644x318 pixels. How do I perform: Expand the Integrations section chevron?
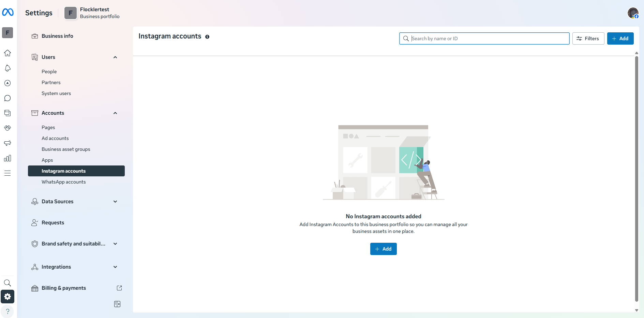point(115,267)
